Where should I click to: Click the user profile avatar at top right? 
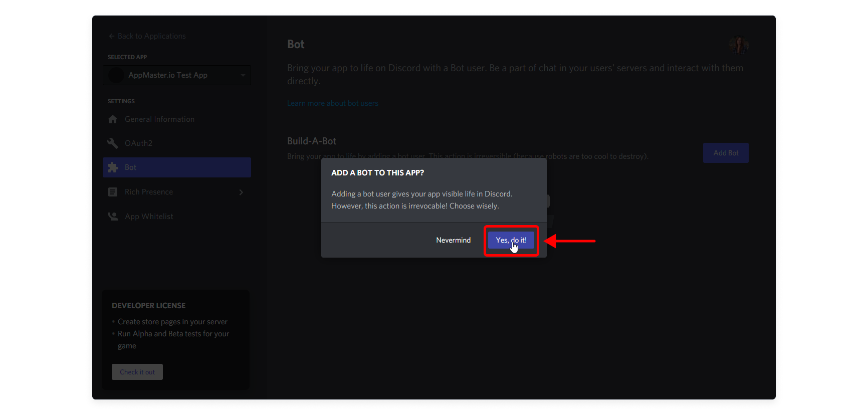[x=739, y=46]
